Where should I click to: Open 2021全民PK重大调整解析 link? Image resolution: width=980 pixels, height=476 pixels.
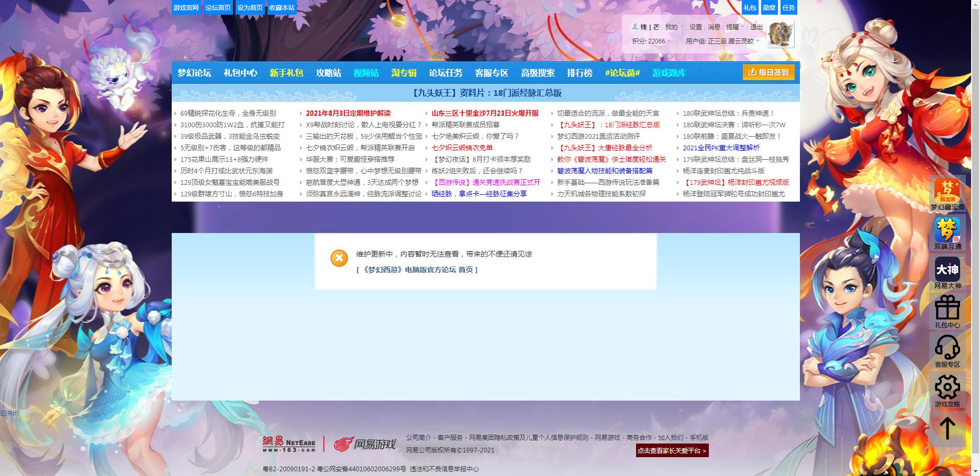click(721, 148)
